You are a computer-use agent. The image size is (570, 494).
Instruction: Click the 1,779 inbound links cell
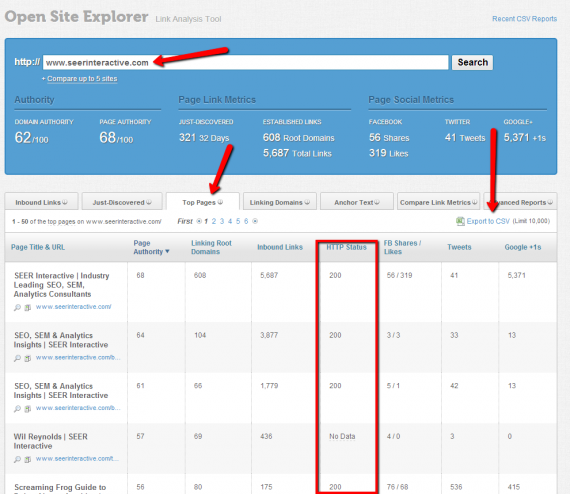point(269,386)
